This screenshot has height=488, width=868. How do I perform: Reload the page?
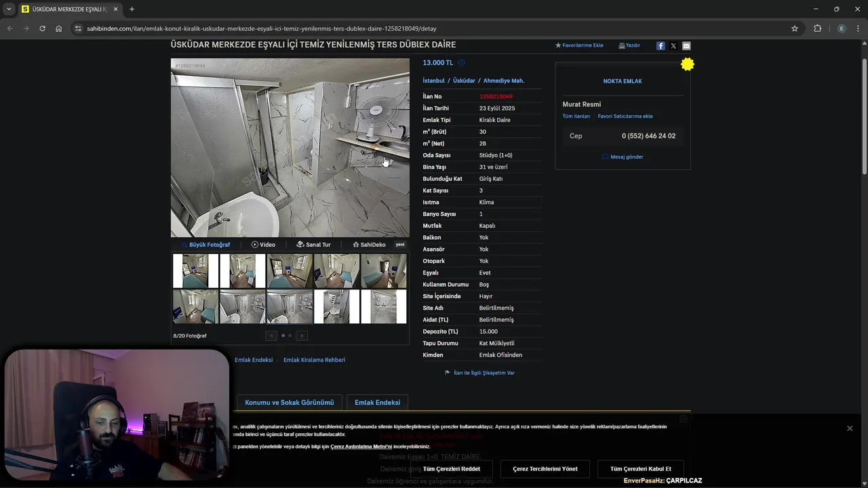42,28
